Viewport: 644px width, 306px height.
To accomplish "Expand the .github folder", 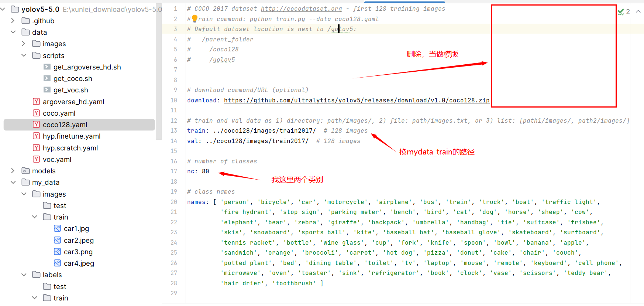I will [13, 21].
